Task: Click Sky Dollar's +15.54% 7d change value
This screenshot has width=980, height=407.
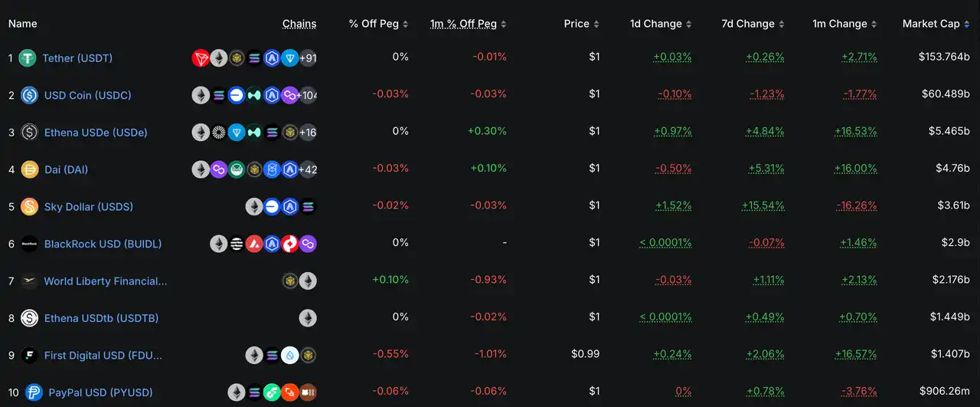Action: (x=763, y=206)
